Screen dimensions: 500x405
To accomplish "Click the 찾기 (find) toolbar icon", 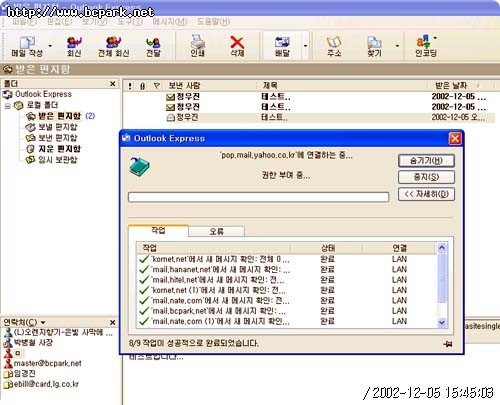I will point(374,46).
